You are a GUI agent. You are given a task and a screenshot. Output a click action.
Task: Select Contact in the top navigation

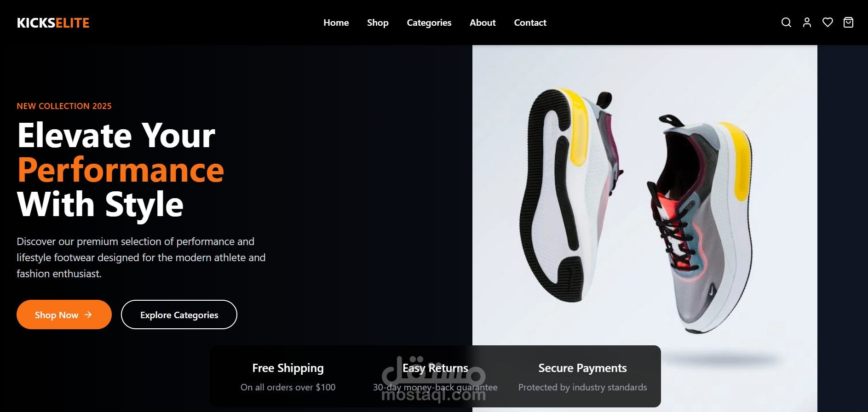click(x=530, y=23)
